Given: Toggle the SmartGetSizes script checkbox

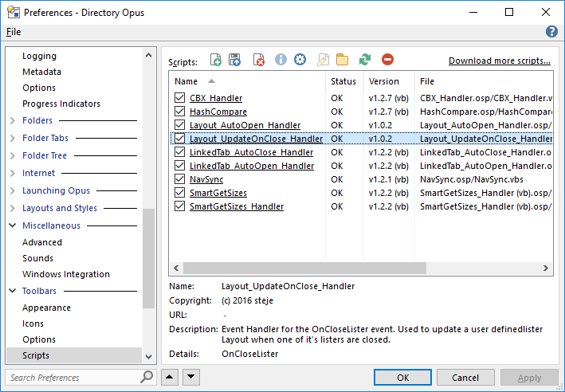Looking at the screenshot, I should tap(179, 193).
